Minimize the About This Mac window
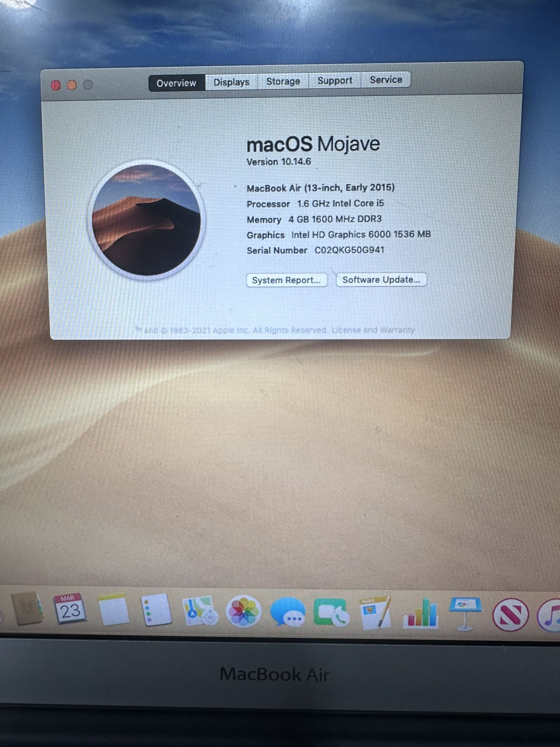Image resolution: width=560 pixels, height=747 pixels. (72, 85)
